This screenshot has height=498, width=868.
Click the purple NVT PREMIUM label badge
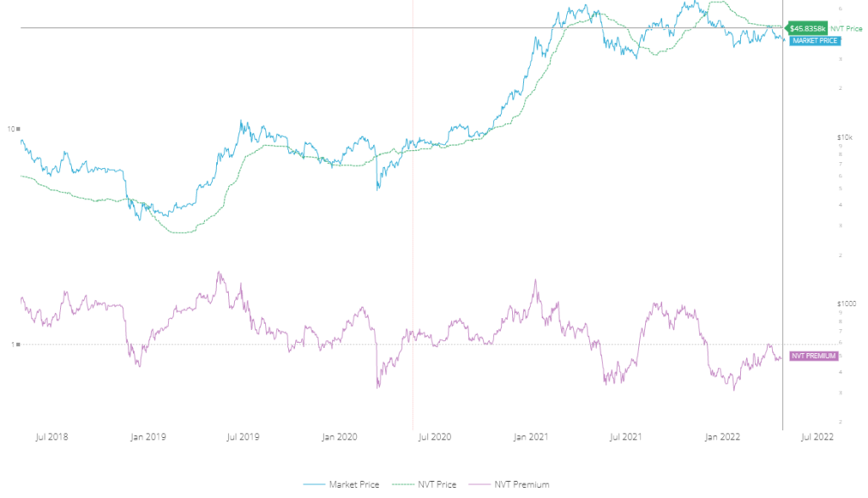point(813,356)
